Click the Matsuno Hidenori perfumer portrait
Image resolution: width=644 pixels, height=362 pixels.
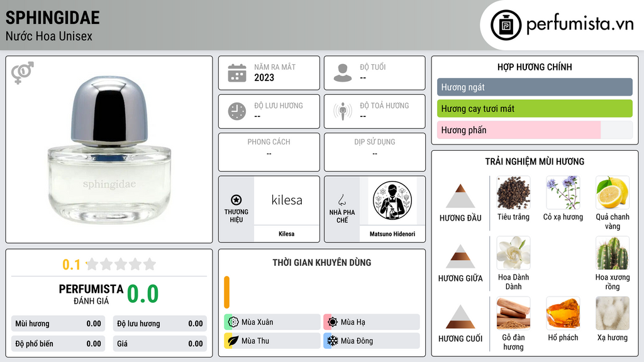(392, 200)
